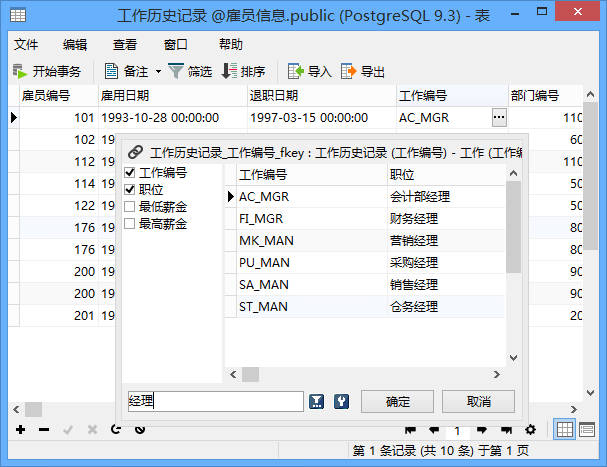The height and width of the screenshot is (467, 607).
Task: Click the 职位 column header in the popup
Action: click(x=446, y=175)
